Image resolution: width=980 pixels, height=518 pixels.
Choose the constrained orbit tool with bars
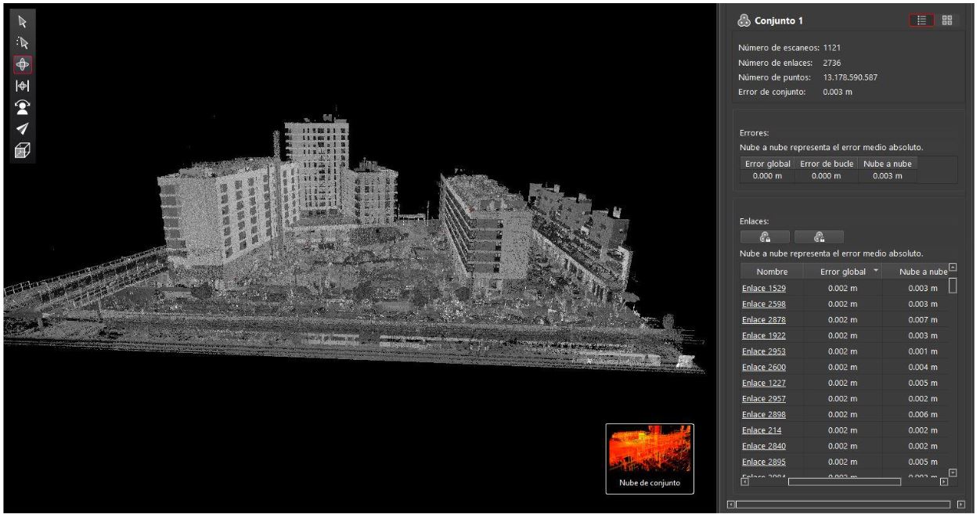point(23,86)
